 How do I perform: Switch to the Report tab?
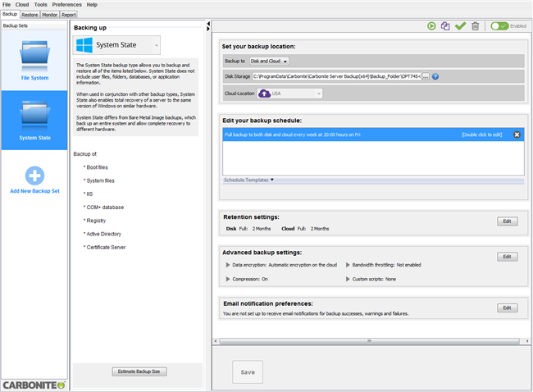69,15
